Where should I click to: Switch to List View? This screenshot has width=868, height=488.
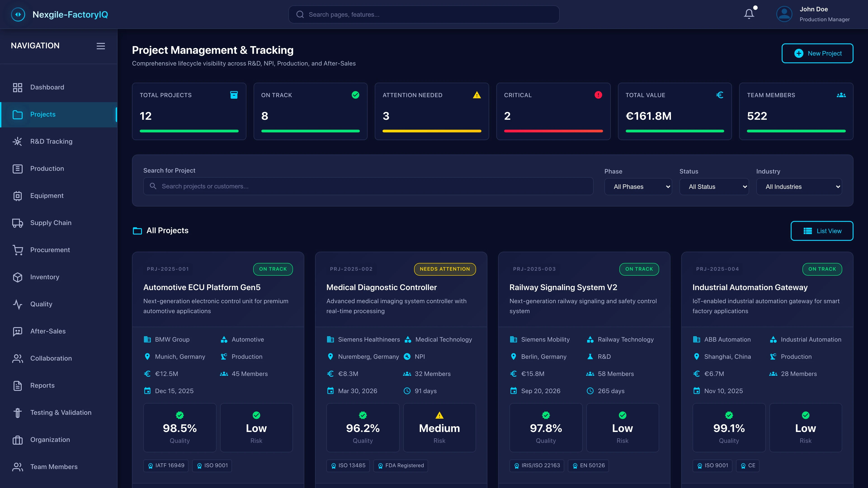coord(822,231)
